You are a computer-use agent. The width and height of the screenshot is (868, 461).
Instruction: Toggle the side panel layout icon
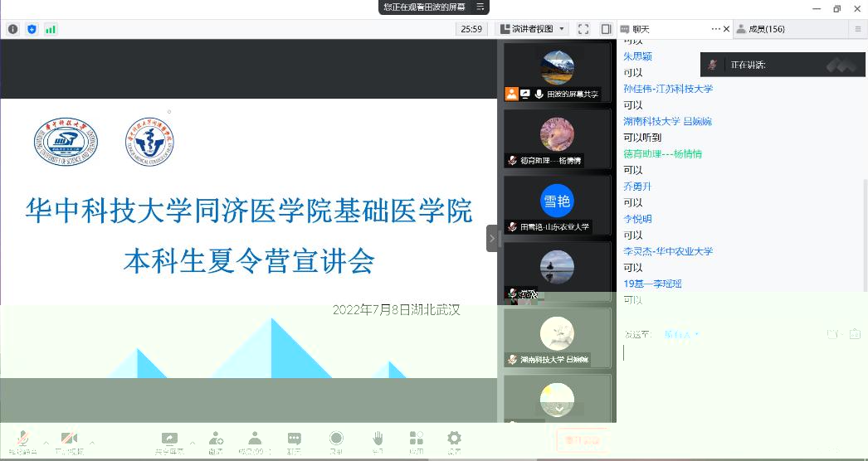click(606, 29)
